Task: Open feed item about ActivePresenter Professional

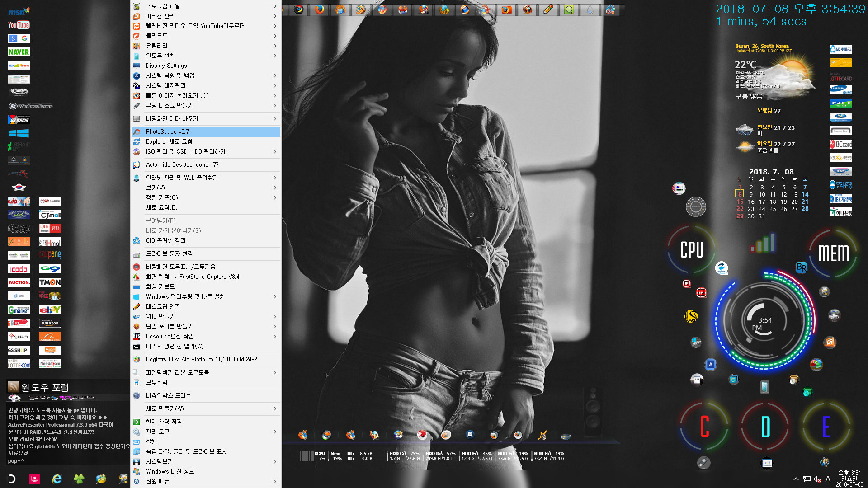Action: [61, 425]
